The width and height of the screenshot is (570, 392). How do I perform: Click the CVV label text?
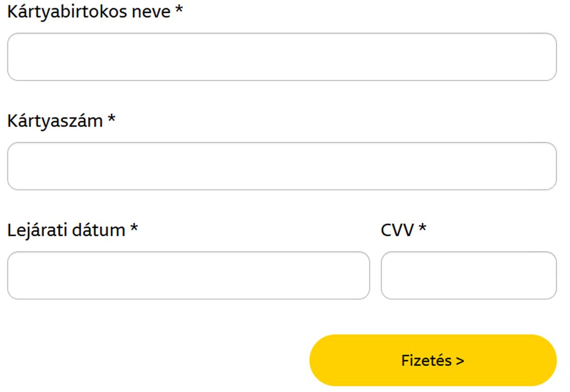(398, 231)
